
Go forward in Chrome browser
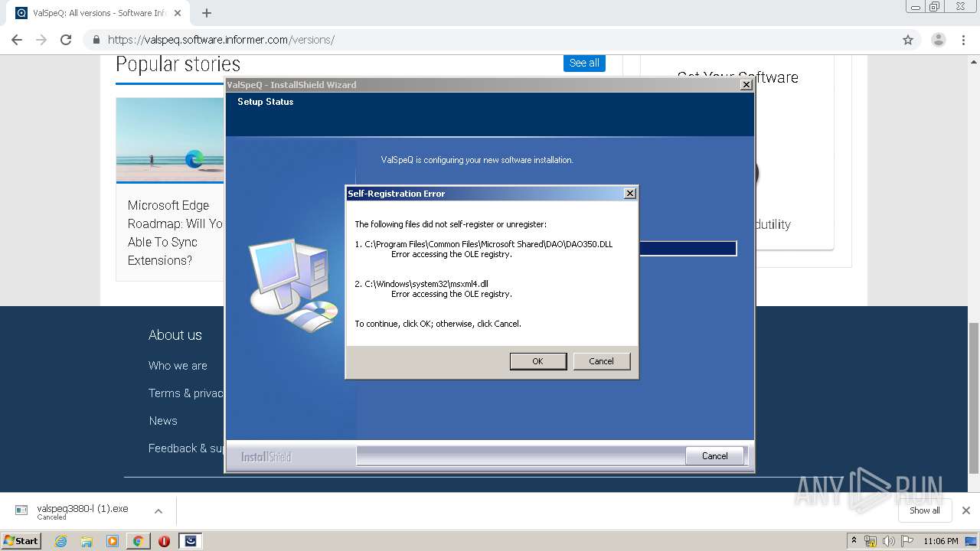(x=41, y=40)
